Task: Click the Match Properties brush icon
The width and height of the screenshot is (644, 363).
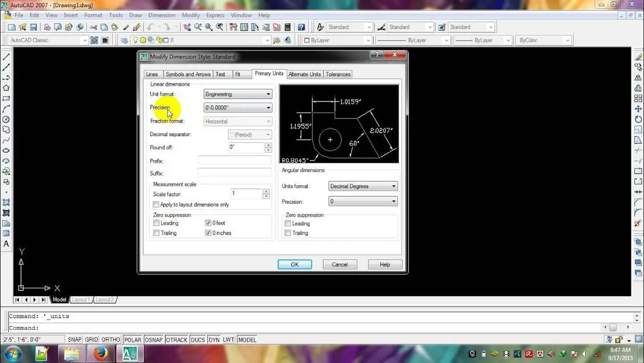Action: (126, 27)
